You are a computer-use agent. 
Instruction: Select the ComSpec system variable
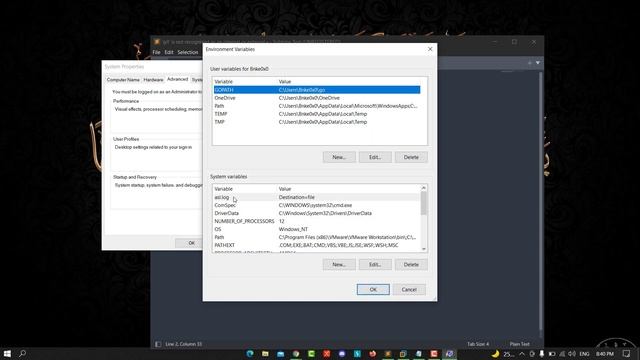click(317, 205)
